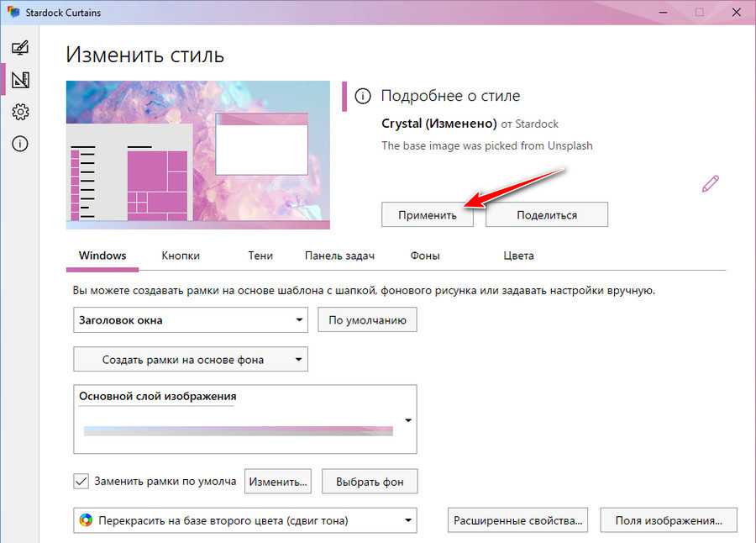The height and width of the screenshot is (543, 756).
Task: Click the Crystal style preview thumbnail
Action: 197,155
